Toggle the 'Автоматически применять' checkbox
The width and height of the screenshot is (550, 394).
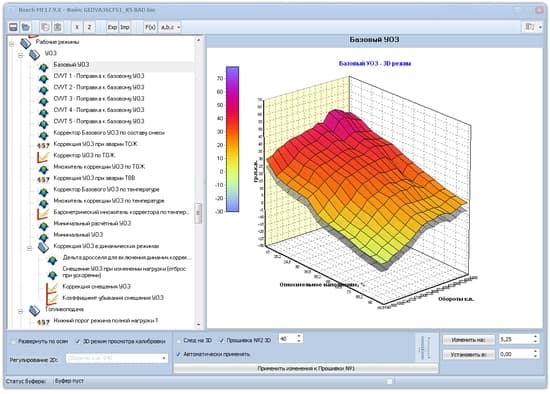click(x=179, y=354)
